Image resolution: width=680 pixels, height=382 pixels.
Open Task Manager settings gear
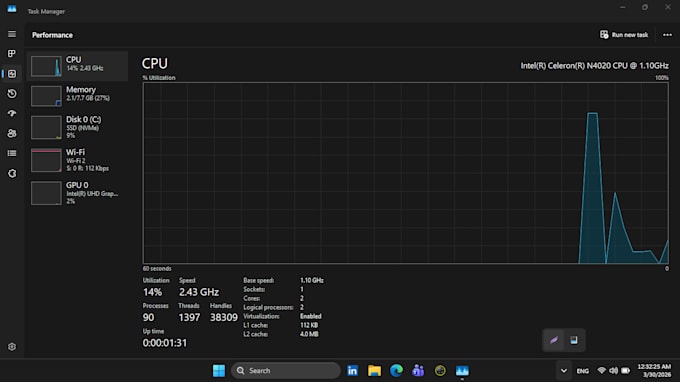[12, 347]
